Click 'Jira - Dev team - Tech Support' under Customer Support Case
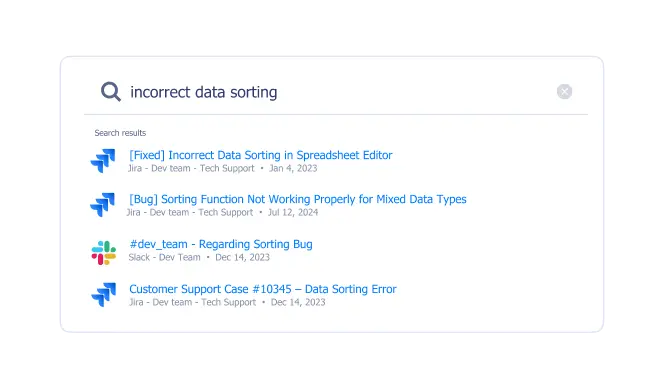 click(193, 302)
